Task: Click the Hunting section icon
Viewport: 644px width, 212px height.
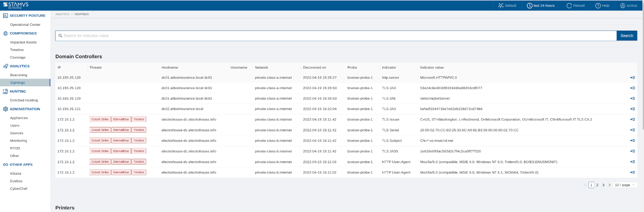Action: [x=5, y=91]
